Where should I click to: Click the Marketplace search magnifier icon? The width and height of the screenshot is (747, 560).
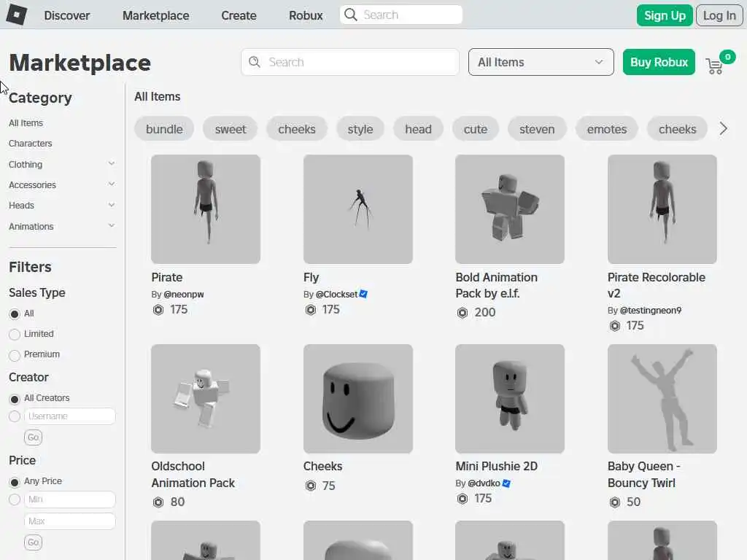tap(255, 62)
